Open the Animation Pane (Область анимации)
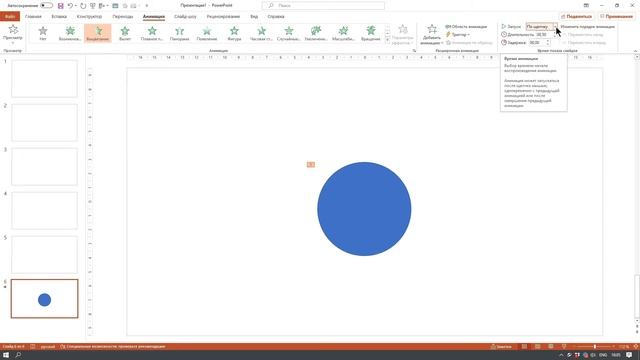The width and height of the screenshot is (640, 360). pos(466,27)
